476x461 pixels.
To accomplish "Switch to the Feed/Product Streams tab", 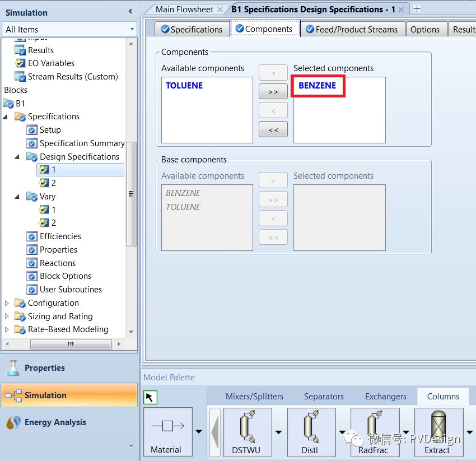I will (352, 30).
